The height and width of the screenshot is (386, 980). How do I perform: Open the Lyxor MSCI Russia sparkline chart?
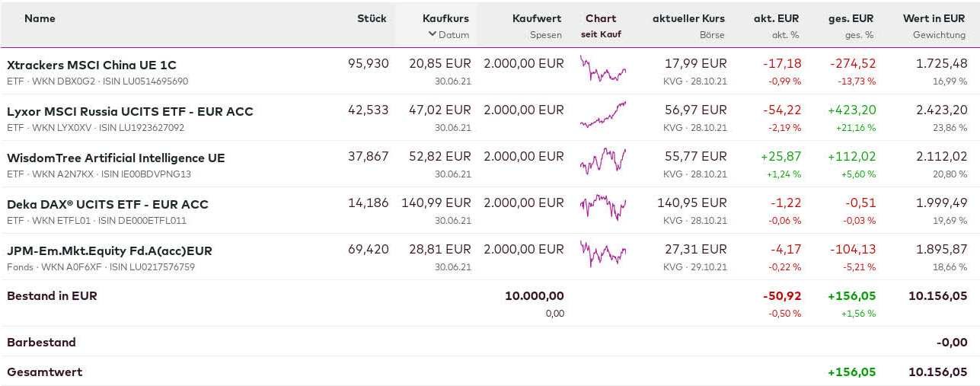(x=602, y=115)
